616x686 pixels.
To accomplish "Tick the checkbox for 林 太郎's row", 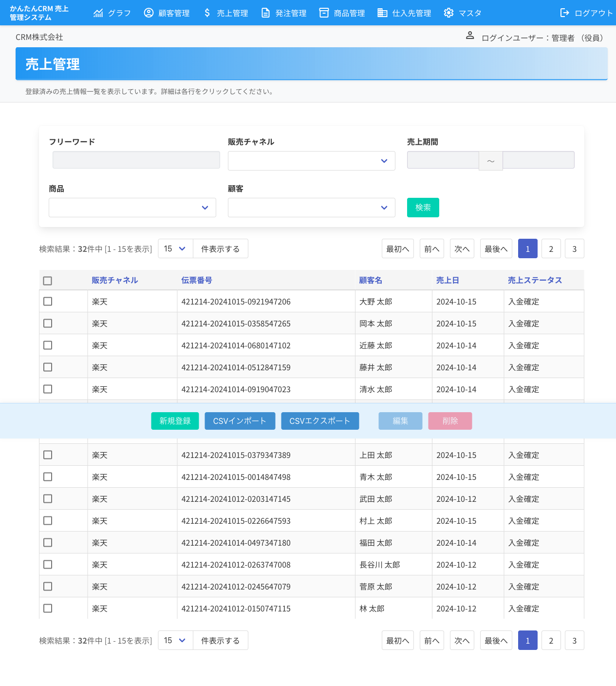I will (x=47, y=608).
